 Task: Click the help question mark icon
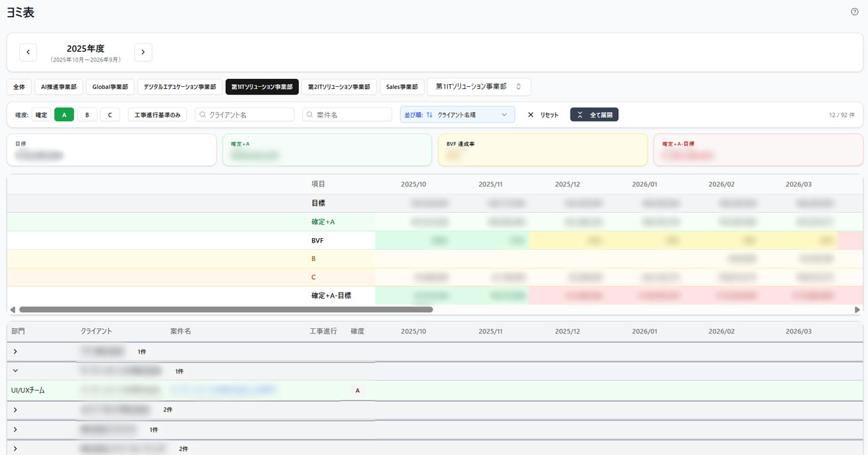click(x=854, y=12)
